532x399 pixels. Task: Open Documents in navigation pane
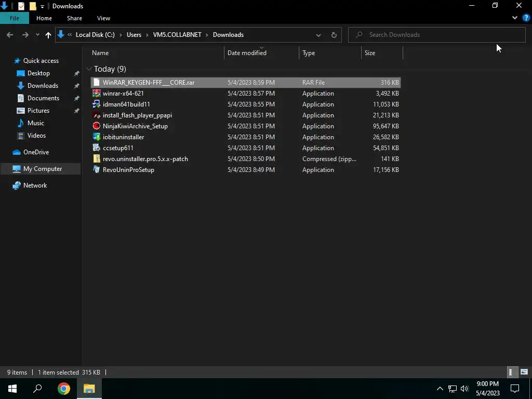43,98
